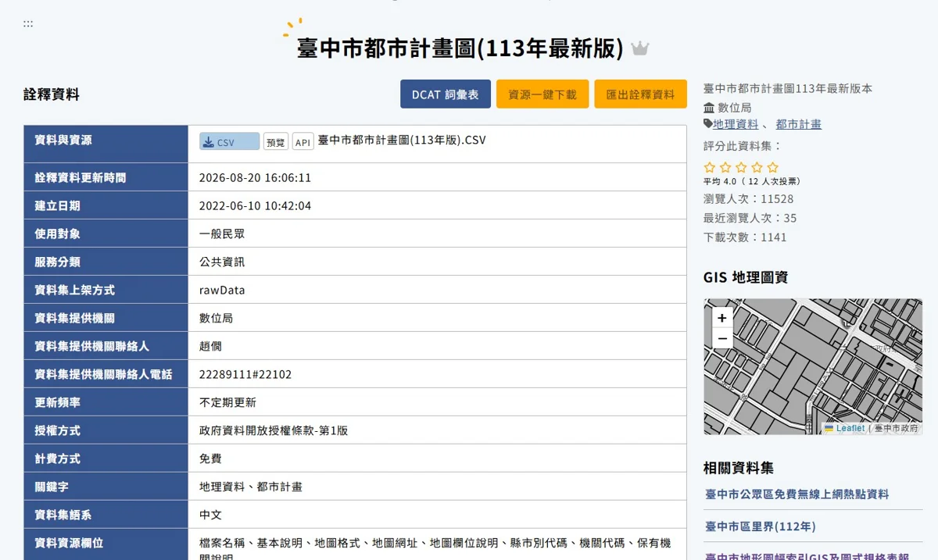This screenshot has height=560, width=938.
Task: Open the API button for the CSV
Action: (303, 142)
